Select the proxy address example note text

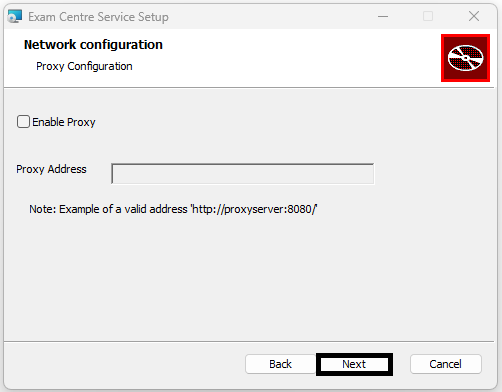[173, 209]
